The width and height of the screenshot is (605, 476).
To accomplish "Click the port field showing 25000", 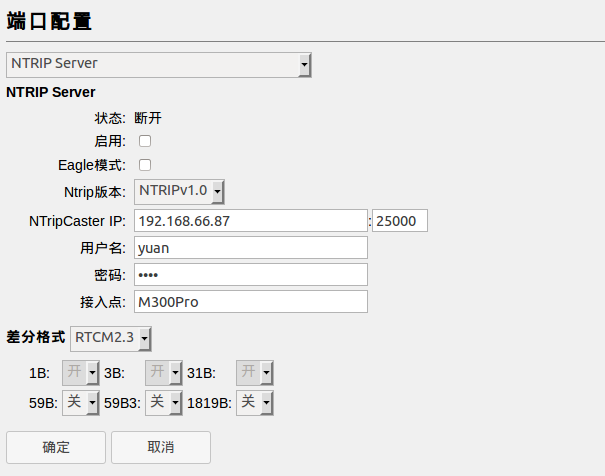I will tap(400, 220).
